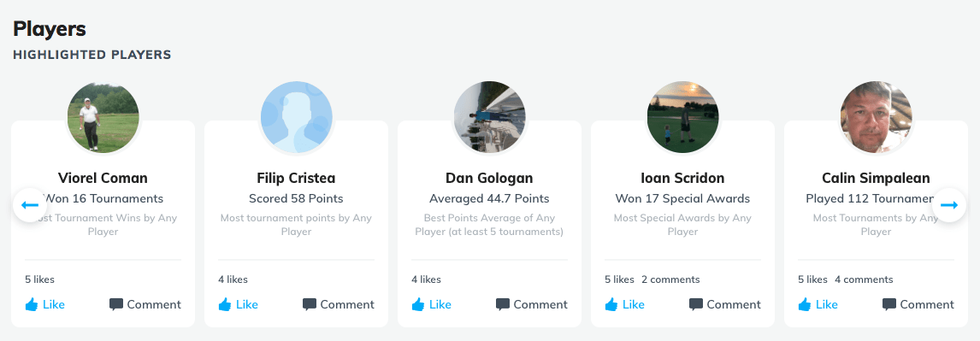The image size is (980, 341).
Task: View the 4 comments on Calin Simpalean
Action: [x=864, y=279]
